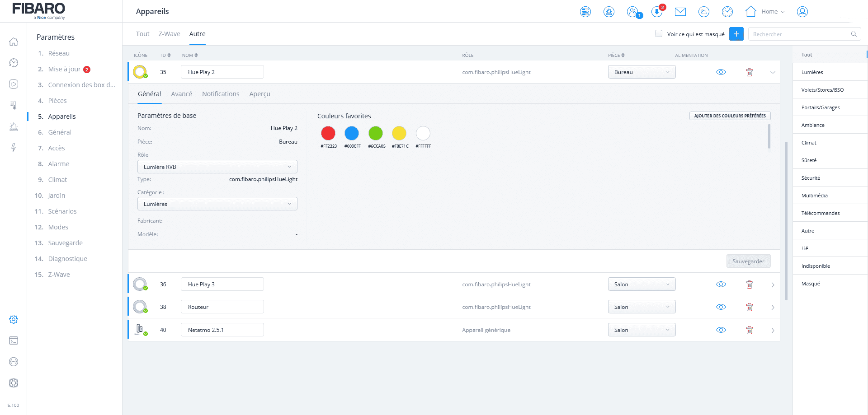Open the history clock sidebar icon
868x415 pixels.
coord(14,63)
